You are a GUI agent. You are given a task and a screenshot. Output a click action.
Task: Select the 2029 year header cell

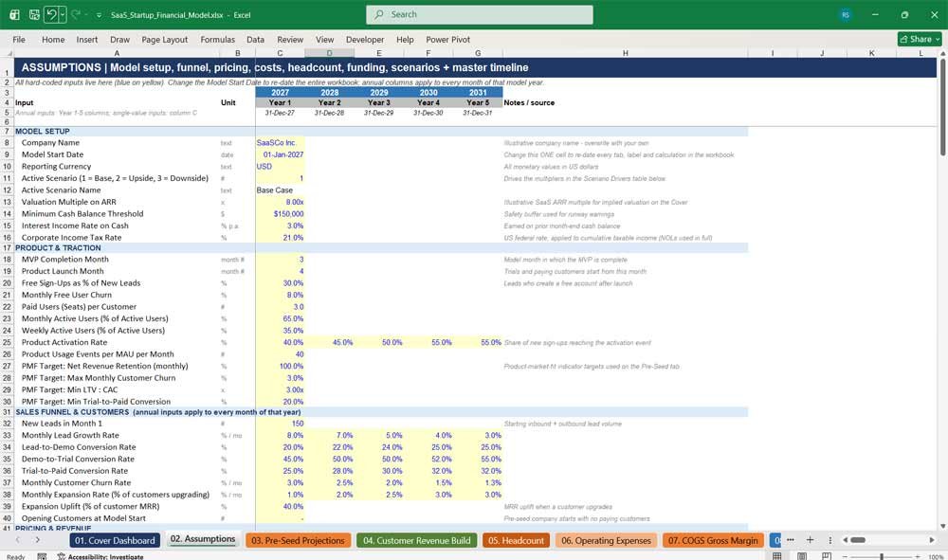pos(379,93)
